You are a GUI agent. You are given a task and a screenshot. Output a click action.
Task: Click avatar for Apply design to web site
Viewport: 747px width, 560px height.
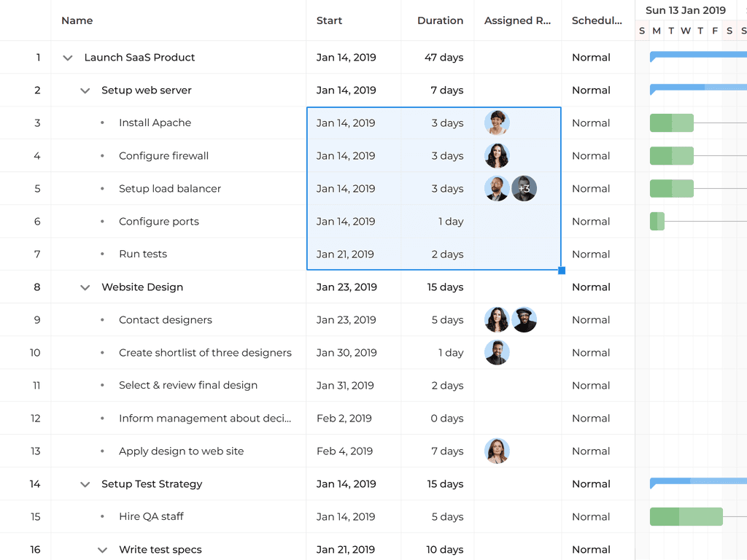[x=497, y=451]
